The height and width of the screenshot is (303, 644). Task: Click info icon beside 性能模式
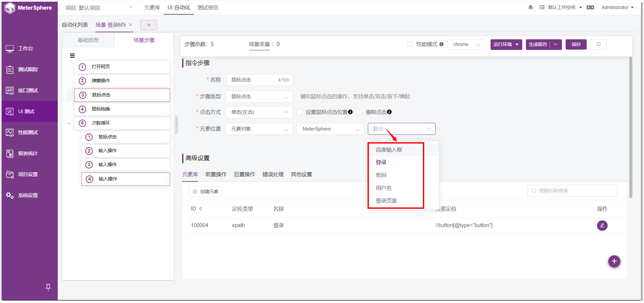441,44
